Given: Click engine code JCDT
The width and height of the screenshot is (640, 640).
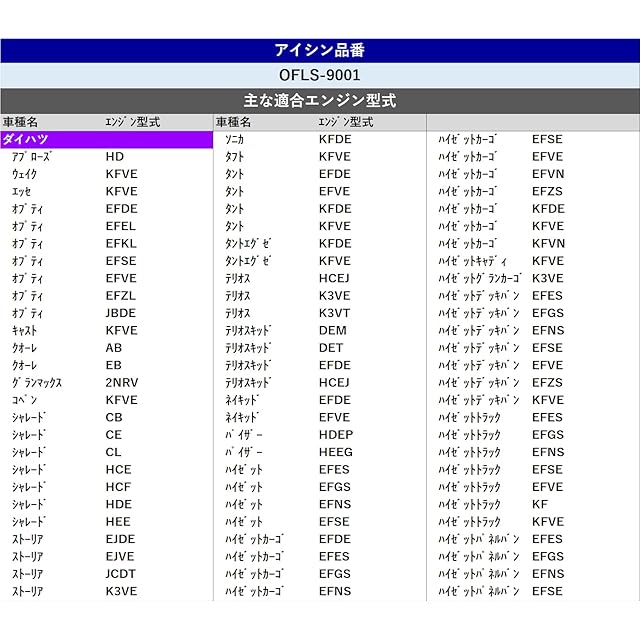Looking at the screenshot, I should pos(120,574).
